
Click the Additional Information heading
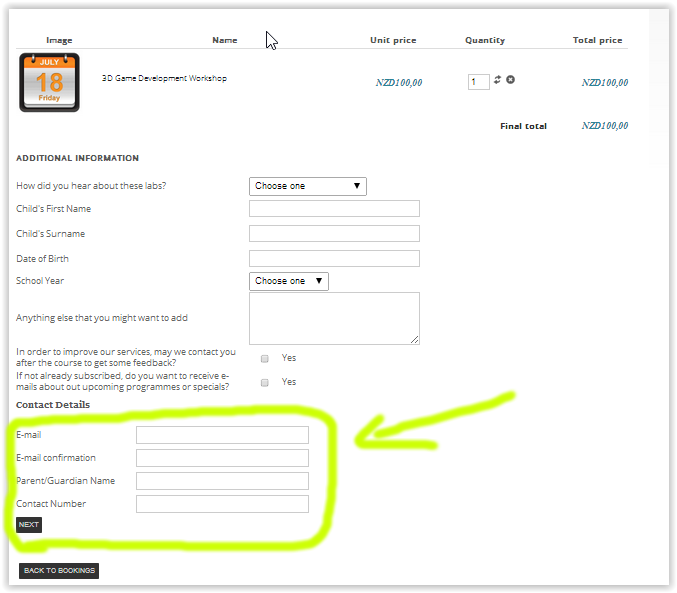click(x=77, y=158)
